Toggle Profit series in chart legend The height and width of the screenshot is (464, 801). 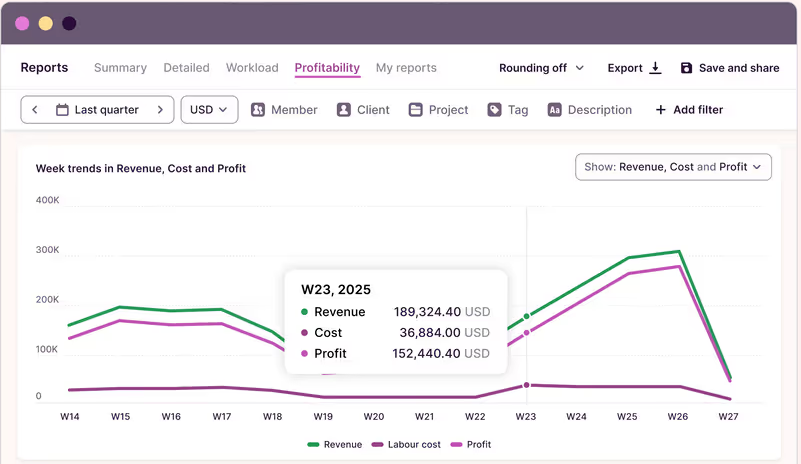pyautogui.click(x=471, y=445)
